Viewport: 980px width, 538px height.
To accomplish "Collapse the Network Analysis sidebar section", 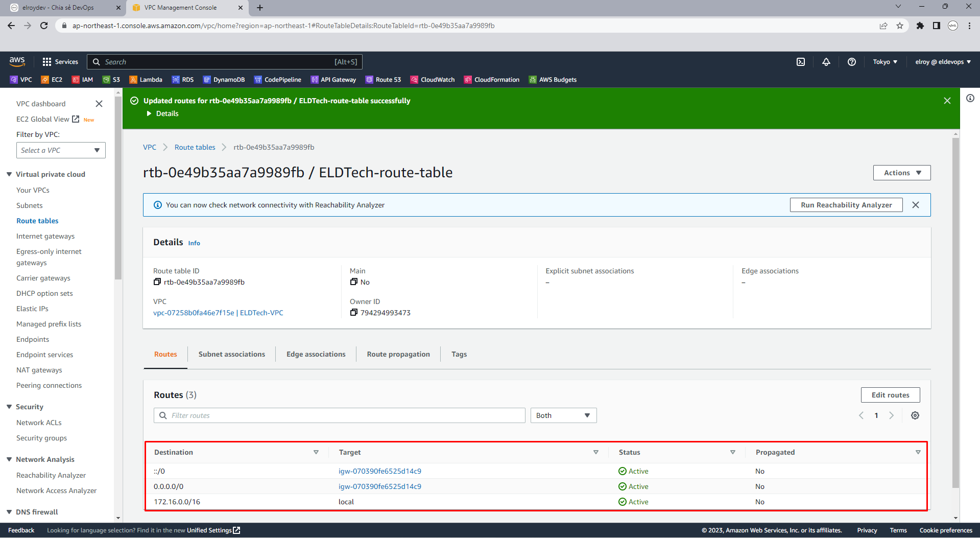I will [x=9, y=459].
